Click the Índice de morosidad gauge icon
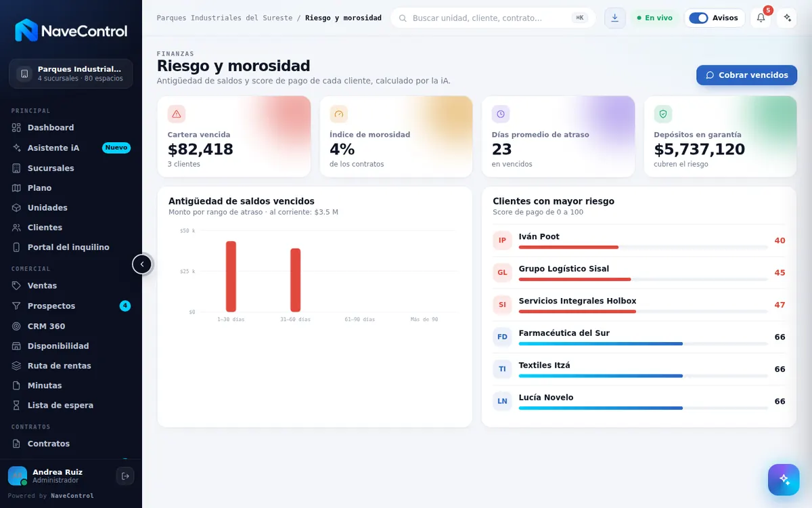 [x=339, y=114]
